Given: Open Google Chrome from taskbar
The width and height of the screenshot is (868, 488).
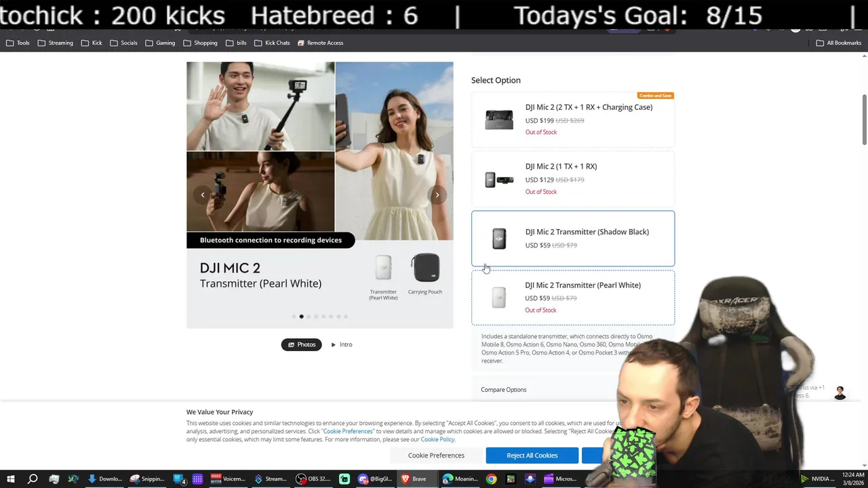Looking at the screenshot, I should point(491,479).
